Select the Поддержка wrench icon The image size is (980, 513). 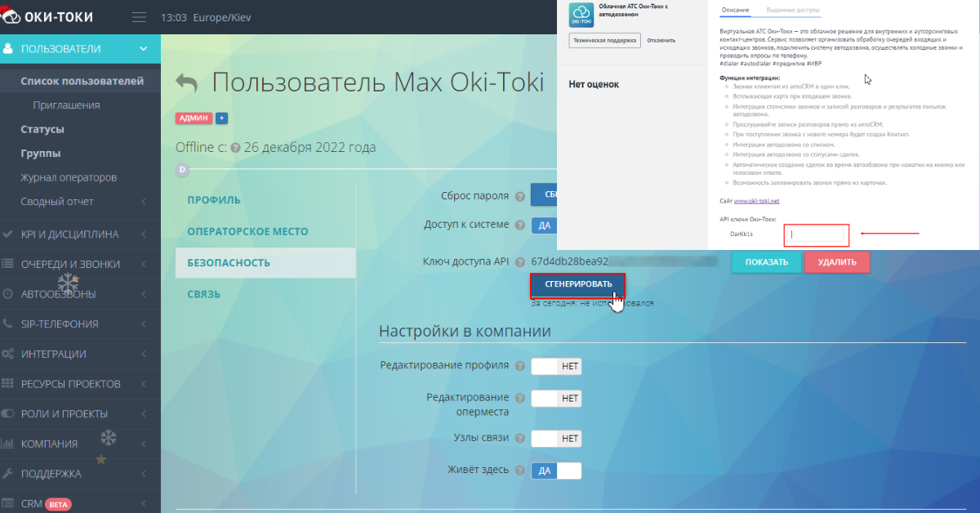coord(9,473)
